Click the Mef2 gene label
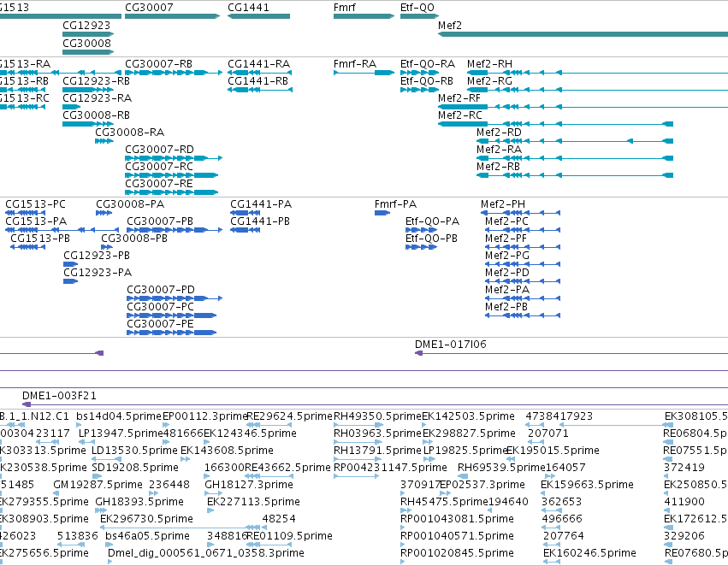The height and width of the screenshot is (566, 728). [x=450, y=26]
